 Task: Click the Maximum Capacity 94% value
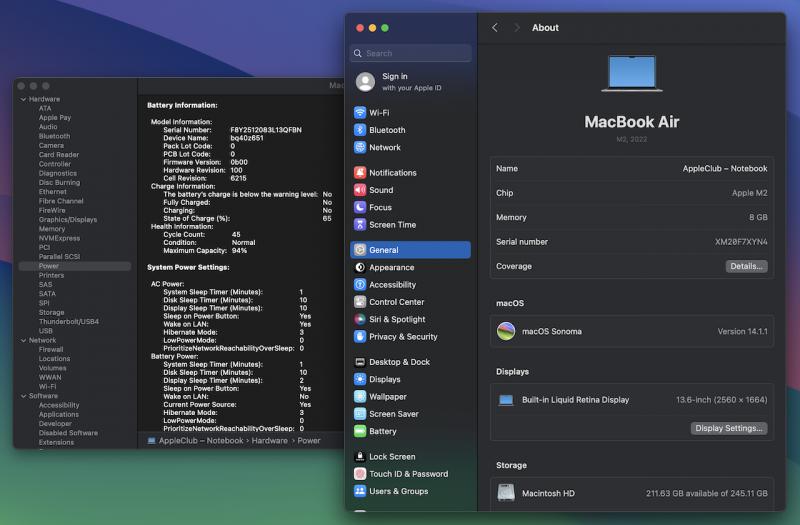tap(239, 251)
